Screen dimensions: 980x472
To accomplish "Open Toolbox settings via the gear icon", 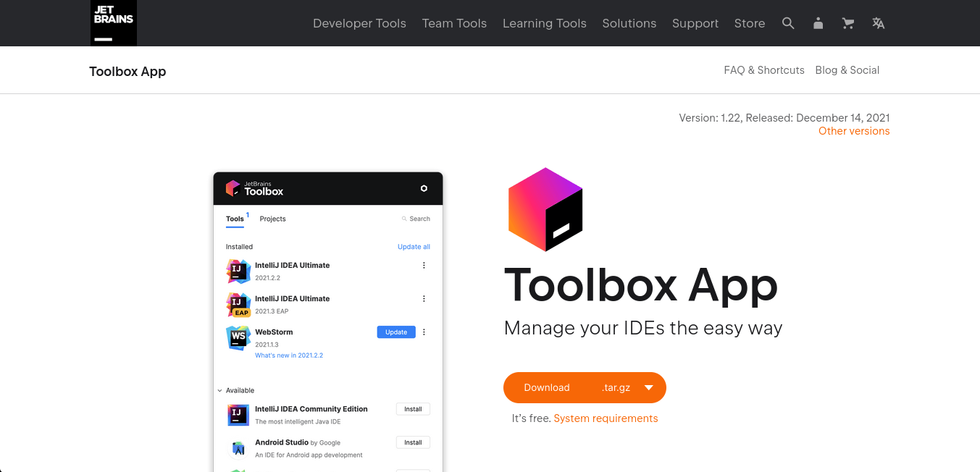I will tap(424, 188).
